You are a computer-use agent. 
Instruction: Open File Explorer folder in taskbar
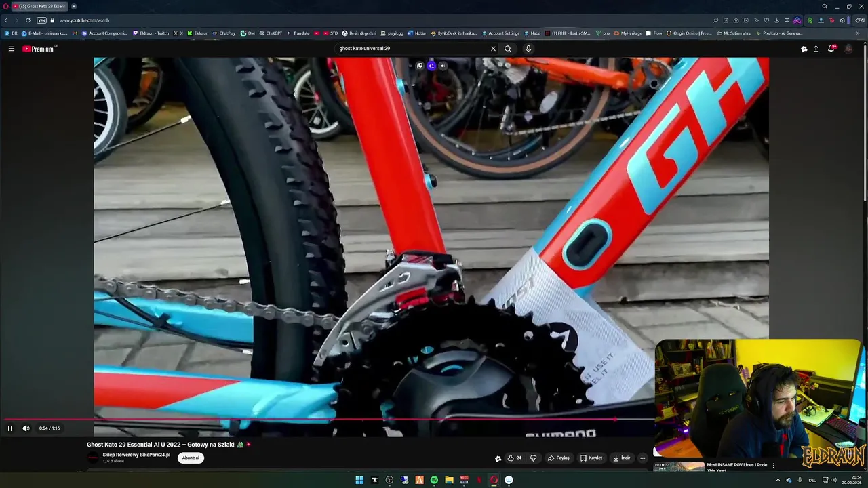[x=449, y=480]
